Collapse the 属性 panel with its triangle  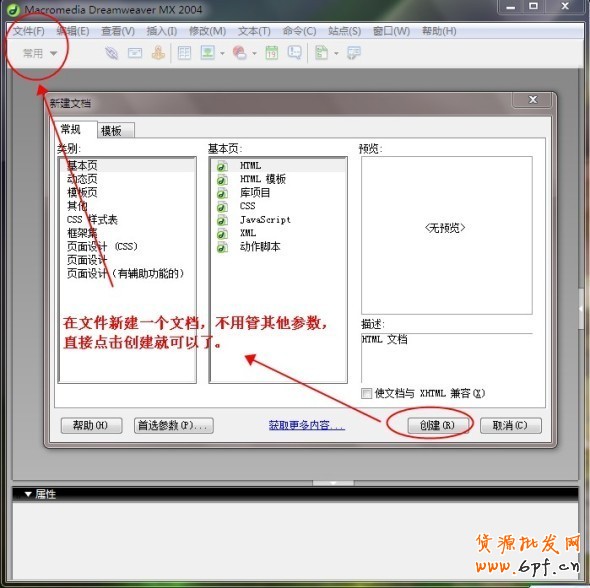[x=28, y=494]
